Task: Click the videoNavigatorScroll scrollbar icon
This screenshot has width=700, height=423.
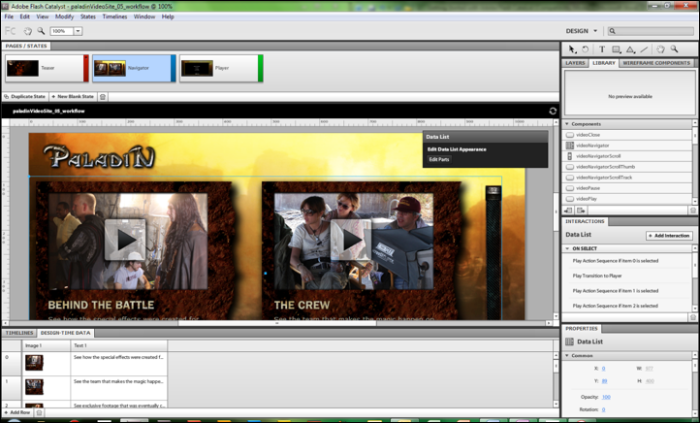Action: [570, 156]
